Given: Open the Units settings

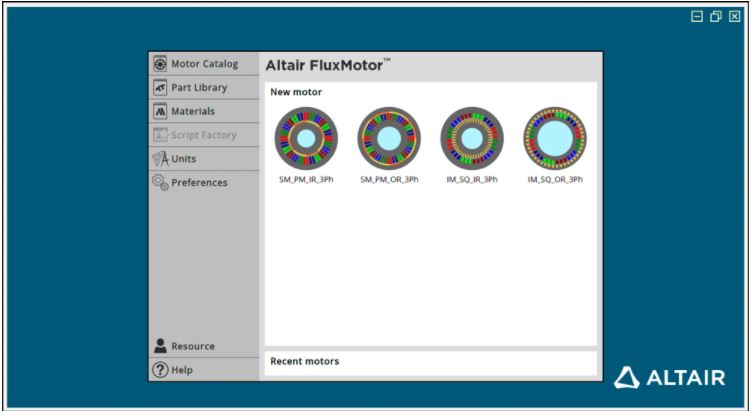Looking at the screenshot, I should [204, 159].
